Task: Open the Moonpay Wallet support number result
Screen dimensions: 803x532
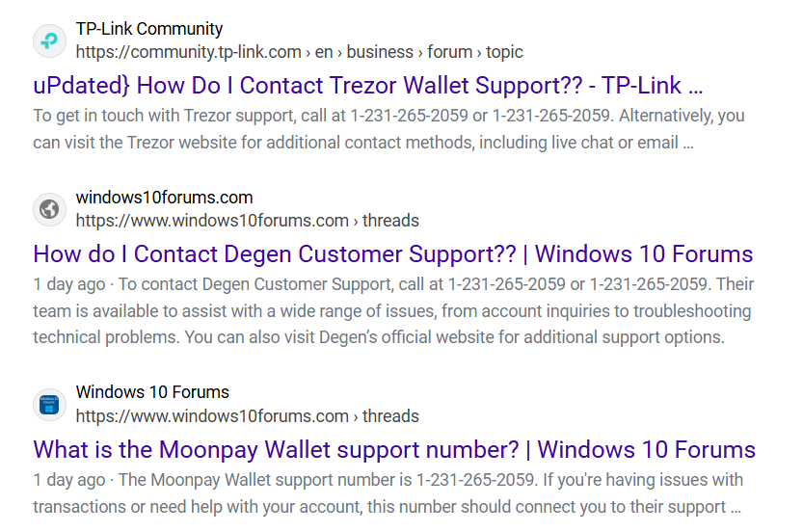Action: click(394, 449)
